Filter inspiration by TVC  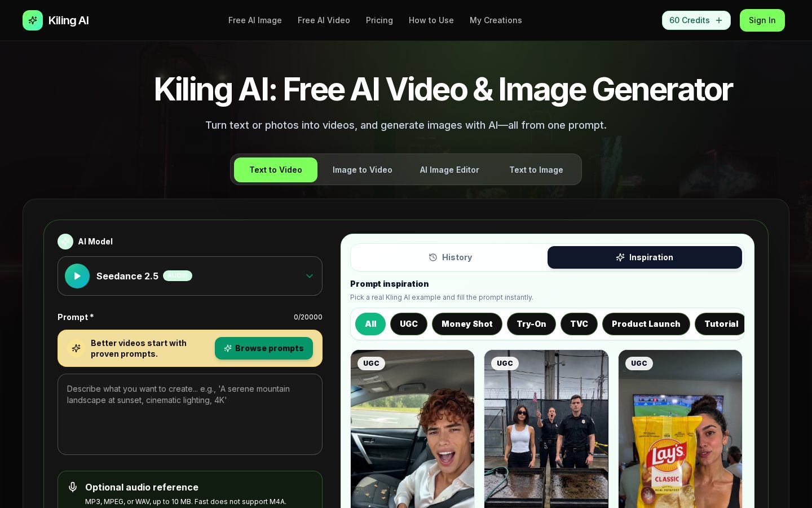pyautogui.click(x=579, y=324)
